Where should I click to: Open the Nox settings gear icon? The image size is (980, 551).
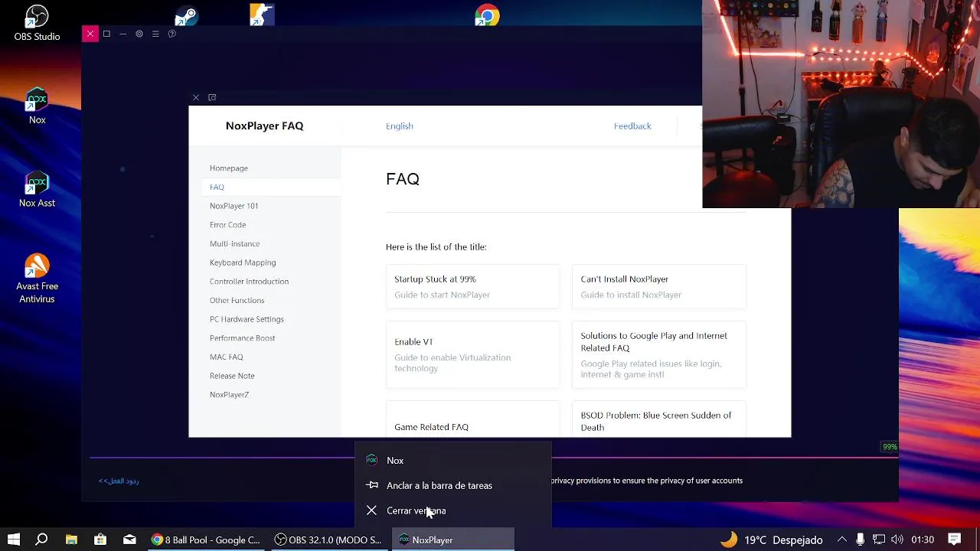pyautogui.click(x=139, y=34)
